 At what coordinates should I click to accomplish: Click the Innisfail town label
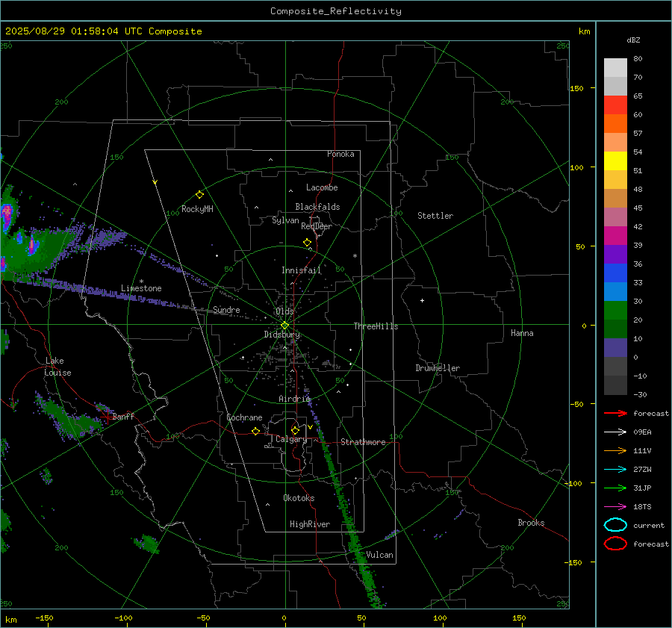[x=302, y=270]
